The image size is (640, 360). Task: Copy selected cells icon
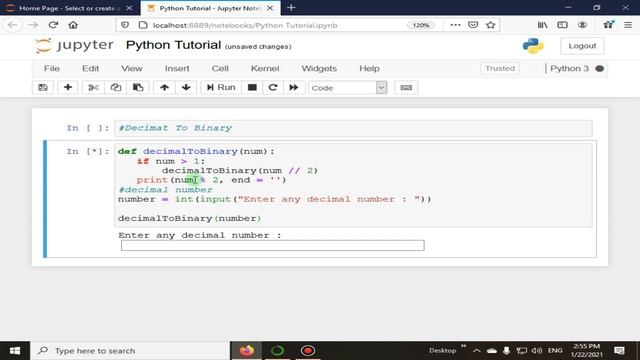(x=116, y=87)
